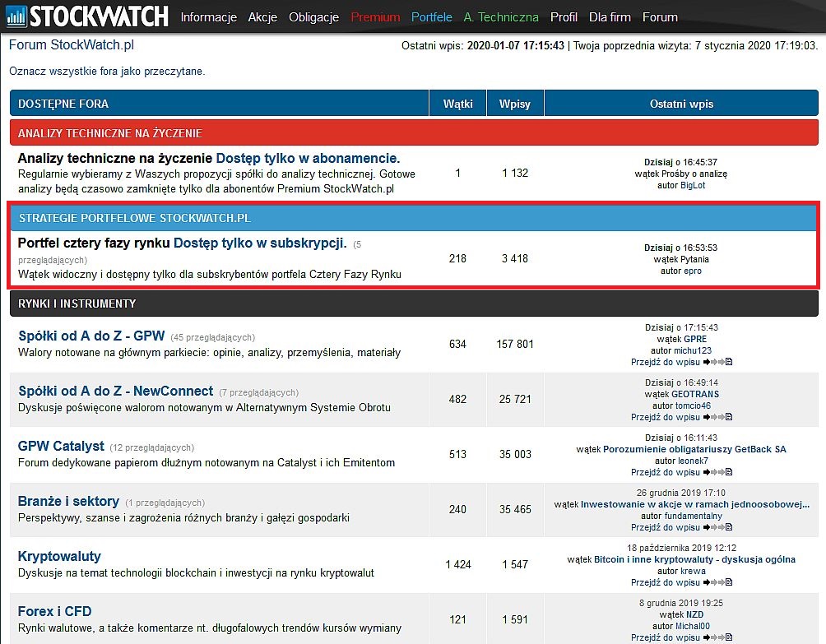Viewport: 826px width, 644px height.
Task: Open the Prośby o analizę thread
Action: point(694,174)
